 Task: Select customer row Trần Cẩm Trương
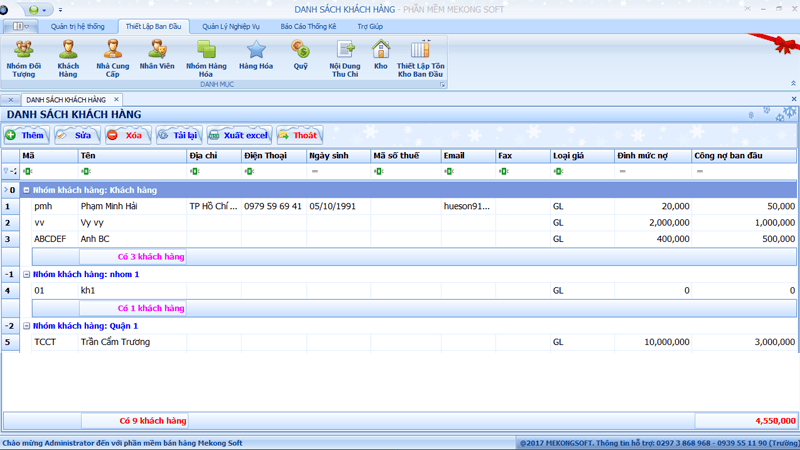[x=399, y=342]
